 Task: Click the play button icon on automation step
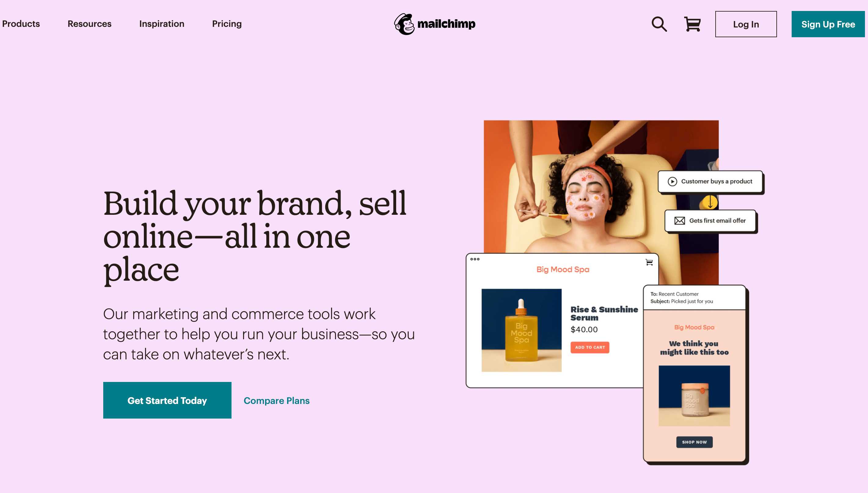pyautogui.click(x=673, y=182)
